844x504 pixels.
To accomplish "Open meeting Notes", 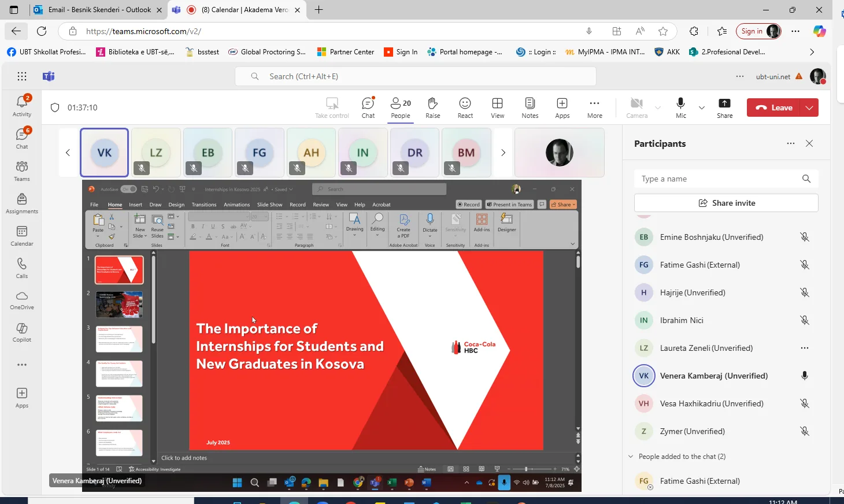I will click(x=530, y=108).
